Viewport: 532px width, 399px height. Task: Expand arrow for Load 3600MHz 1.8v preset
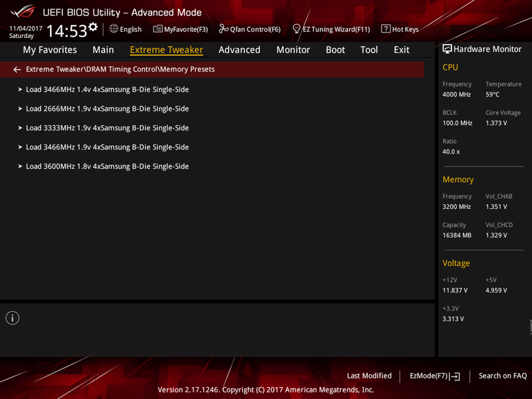pos(20,167)
